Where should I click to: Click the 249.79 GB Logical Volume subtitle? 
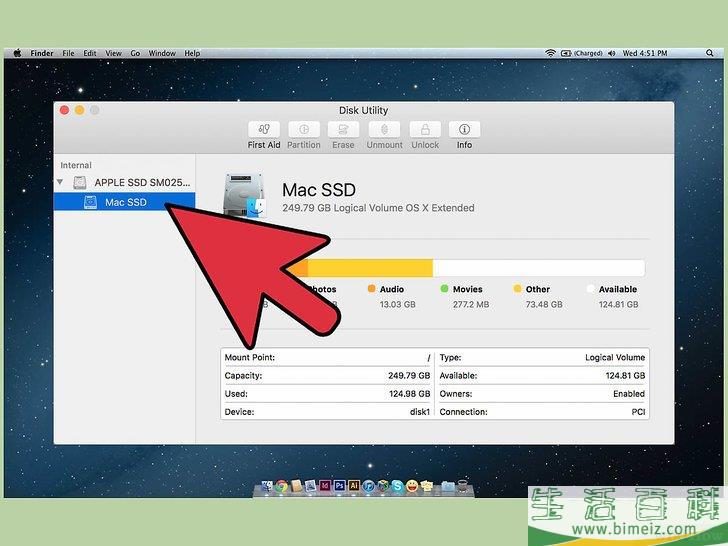[378, 208]
